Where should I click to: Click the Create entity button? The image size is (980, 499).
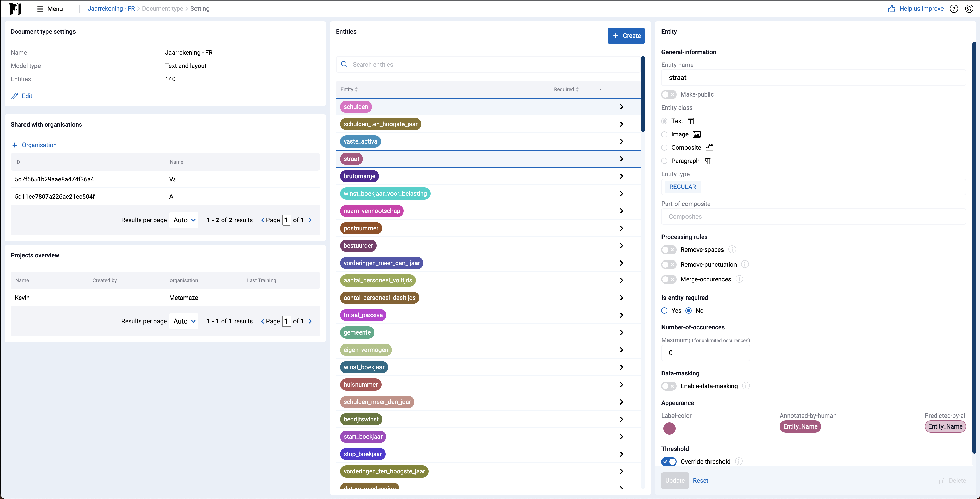click(626, 36)
